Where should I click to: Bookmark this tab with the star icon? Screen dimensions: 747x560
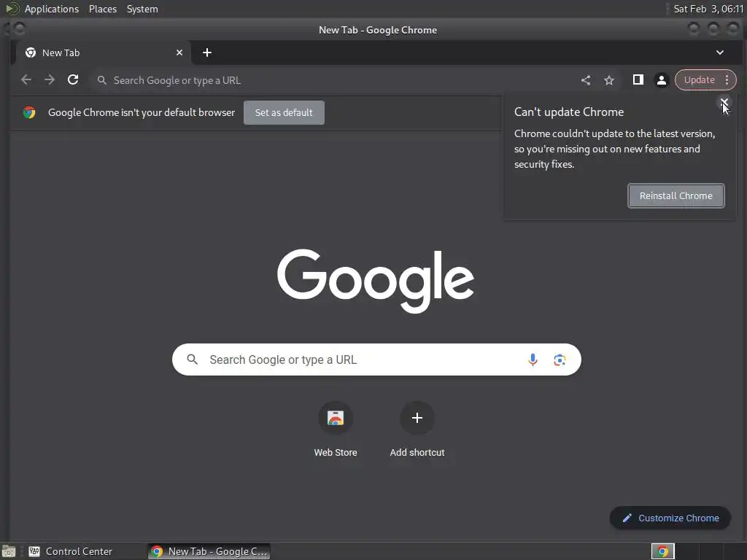609,80
